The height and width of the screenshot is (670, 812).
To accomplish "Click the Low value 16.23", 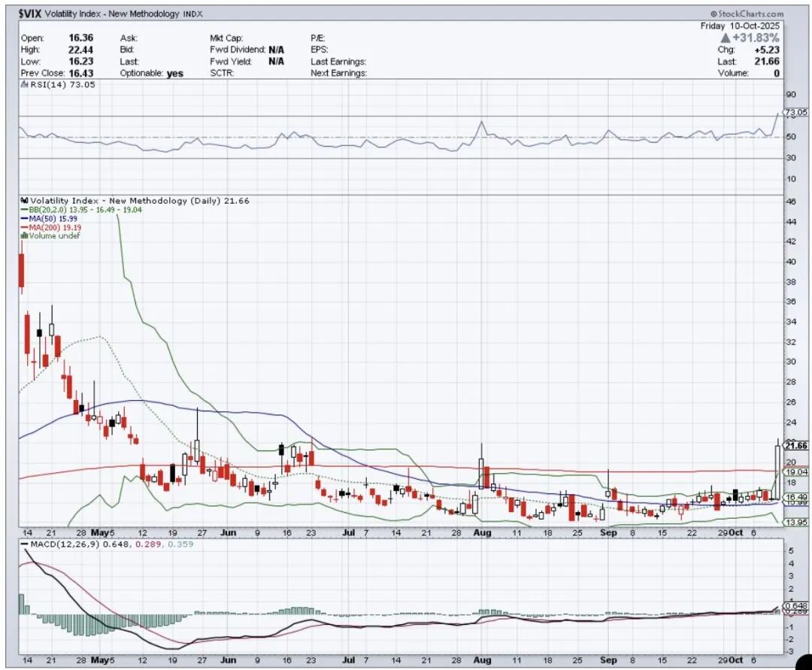I will coord(81,61).
